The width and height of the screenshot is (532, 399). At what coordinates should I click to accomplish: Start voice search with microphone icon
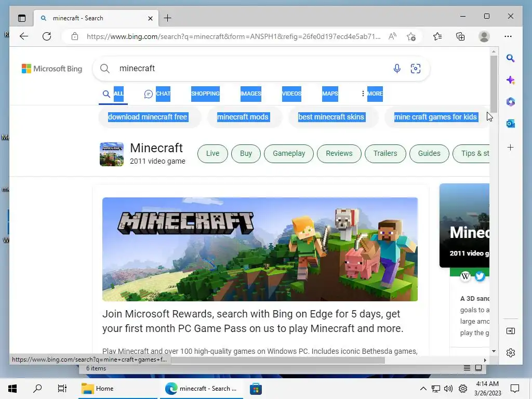396,69
